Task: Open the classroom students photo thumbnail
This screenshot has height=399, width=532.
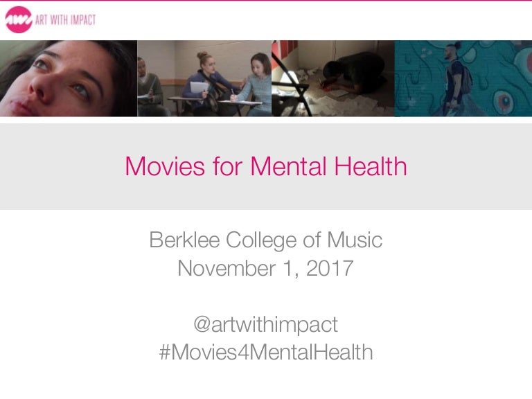Action: coord(204,78)
